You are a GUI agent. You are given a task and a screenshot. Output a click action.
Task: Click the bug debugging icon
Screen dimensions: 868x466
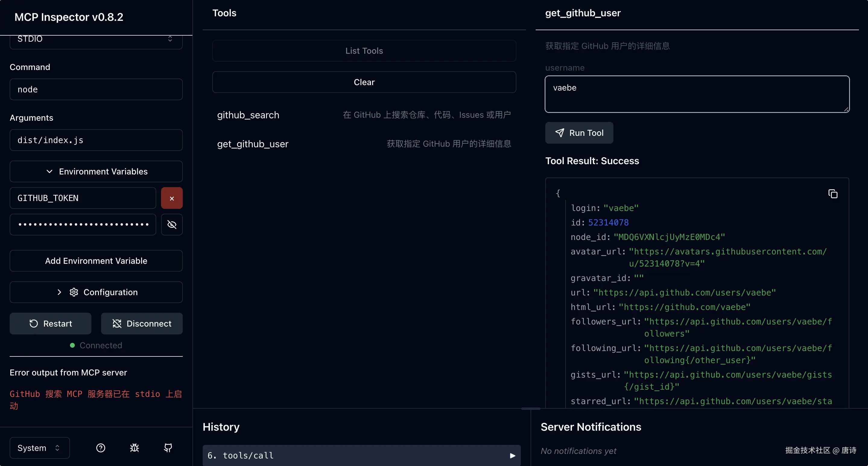point(135,448)
